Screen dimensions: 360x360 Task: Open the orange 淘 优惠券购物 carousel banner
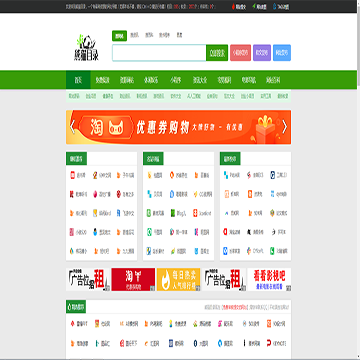tap(178, 127)
